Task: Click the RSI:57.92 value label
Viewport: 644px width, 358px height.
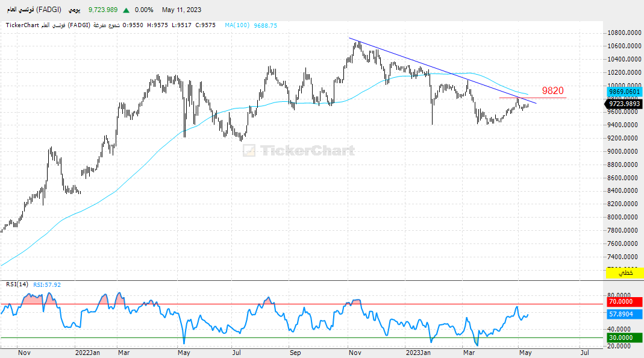Action: pyautogui.click(x=47, y=284)
